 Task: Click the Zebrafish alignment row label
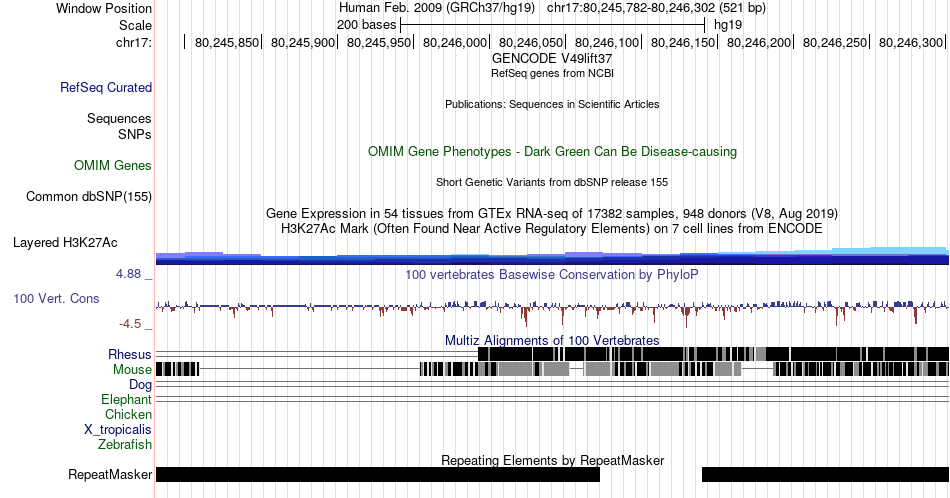(x=125, y=444)
